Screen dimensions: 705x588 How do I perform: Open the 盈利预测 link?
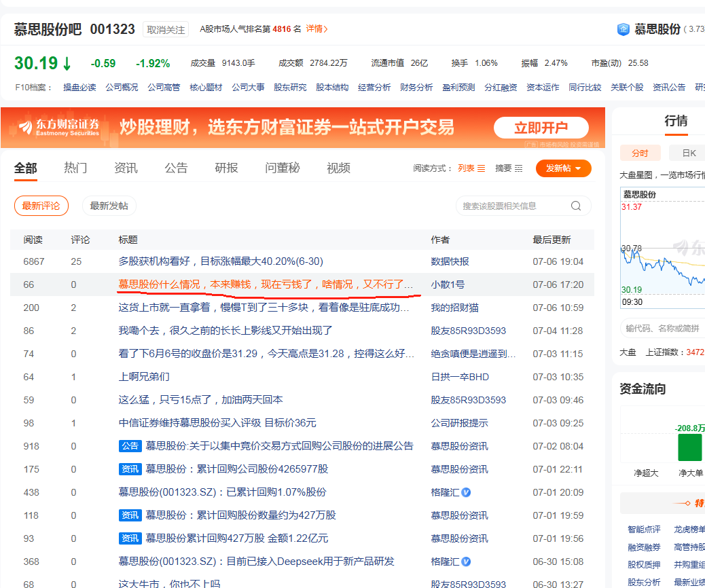tap(458, 87)
